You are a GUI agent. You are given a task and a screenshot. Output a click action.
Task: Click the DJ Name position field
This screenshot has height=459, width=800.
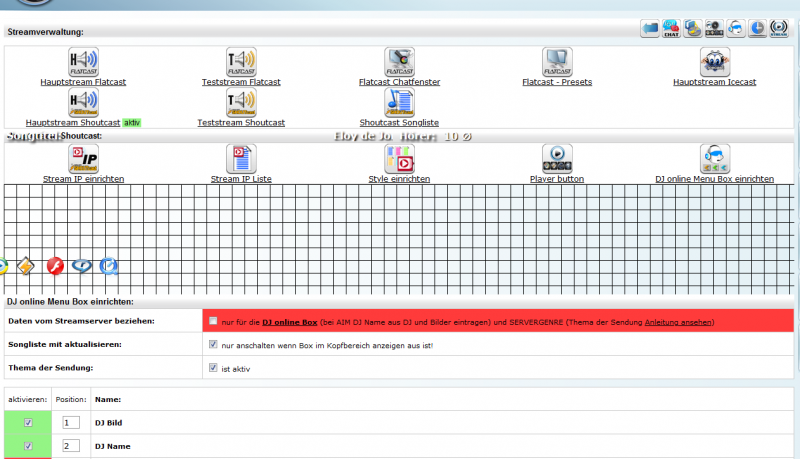(x=70, y=446)
